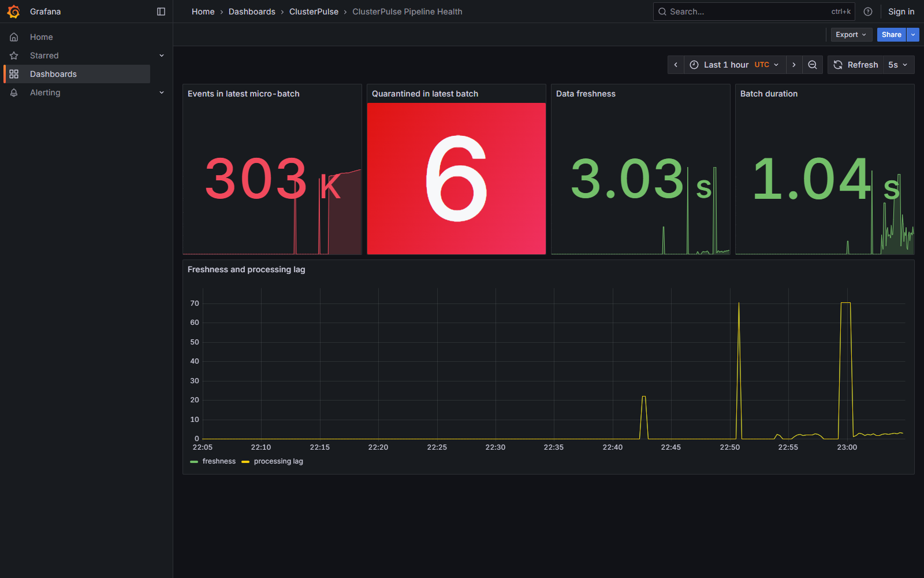Click the UTC timezone label

coord(762,65)
